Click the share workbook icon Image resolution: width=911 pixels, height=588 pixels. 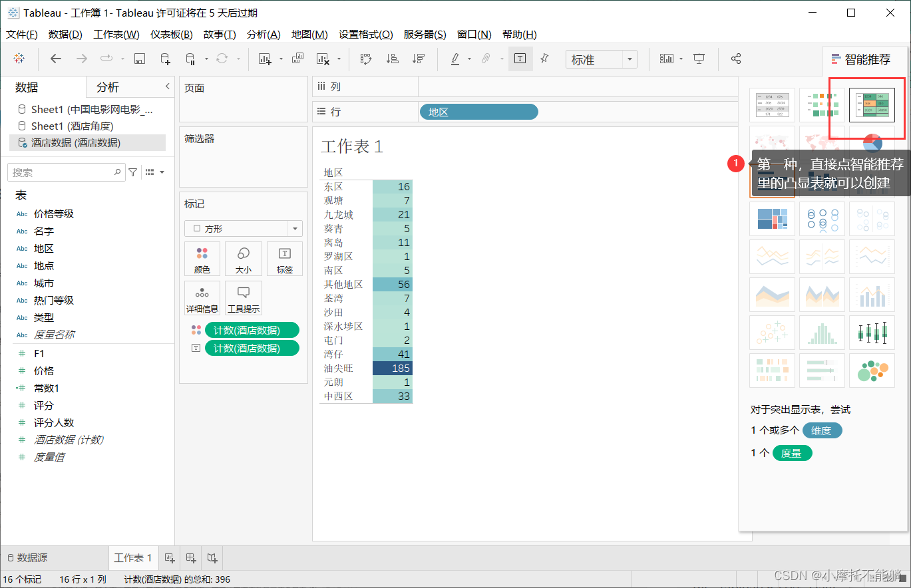coord(736,59)
